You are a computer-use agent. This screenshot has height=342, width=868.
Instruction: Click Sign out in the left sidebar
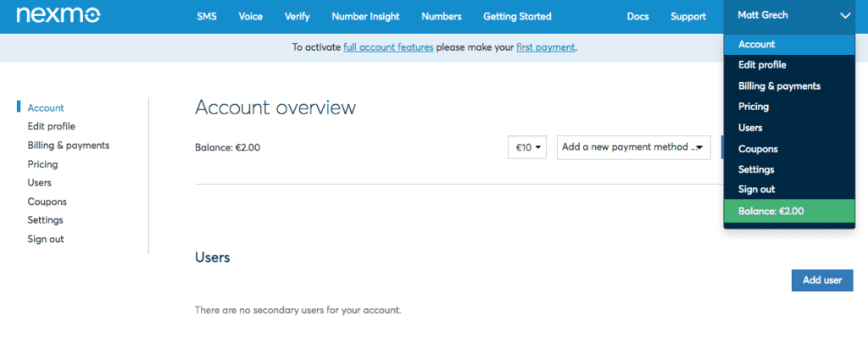[46, 240]
